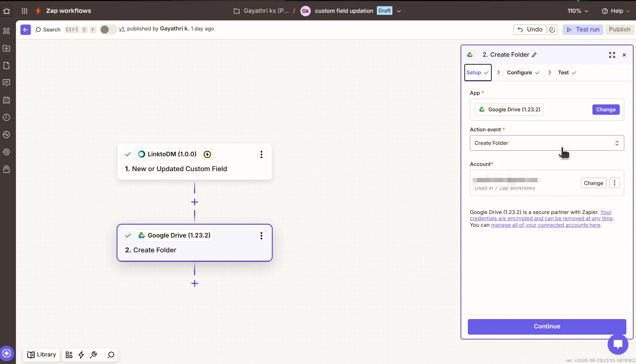Screen dimensions: 636x364
Task: Open the Action event Create Folder dropdown
Action: point(547,143)
